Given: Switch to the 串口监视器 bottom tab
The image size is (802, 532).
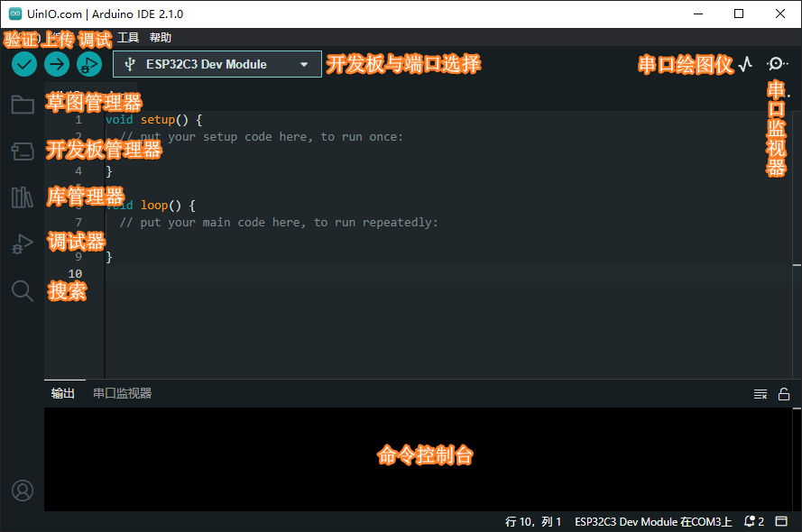Looking at the screenshot, I should click(123, 393).
